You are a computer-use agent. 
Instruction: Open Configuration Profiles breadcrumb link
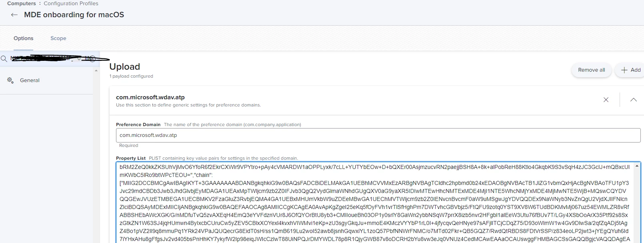[71, 3]
